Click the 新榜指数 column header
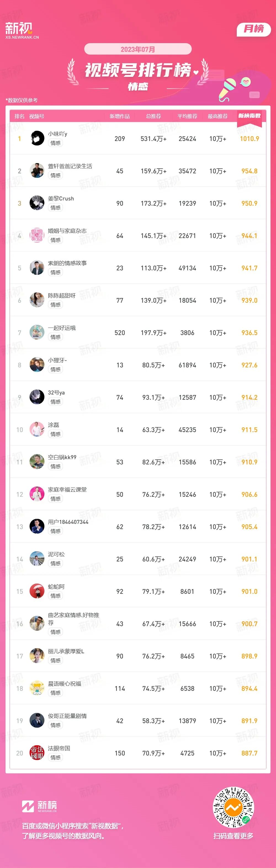This screenshot has width=276, height=868. pyautogui.click(x=249, y=116)
